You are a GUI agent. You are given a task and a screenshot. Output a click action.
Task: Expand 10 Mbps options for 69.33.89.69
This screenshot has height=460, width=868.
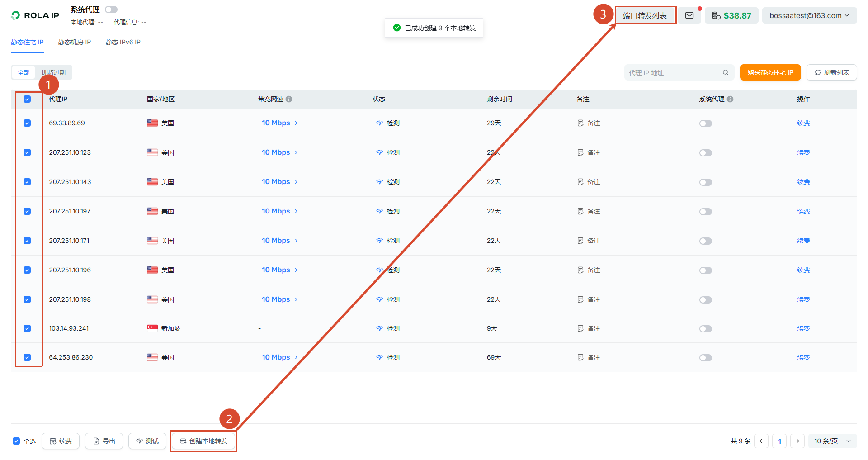pos(280,123)
